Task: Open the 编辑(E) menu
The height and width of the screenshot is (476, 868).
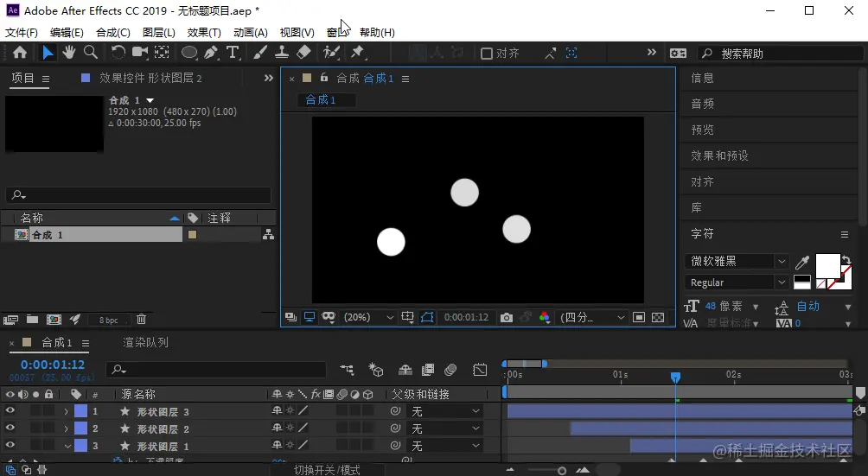Action: [x=67, y=33]
